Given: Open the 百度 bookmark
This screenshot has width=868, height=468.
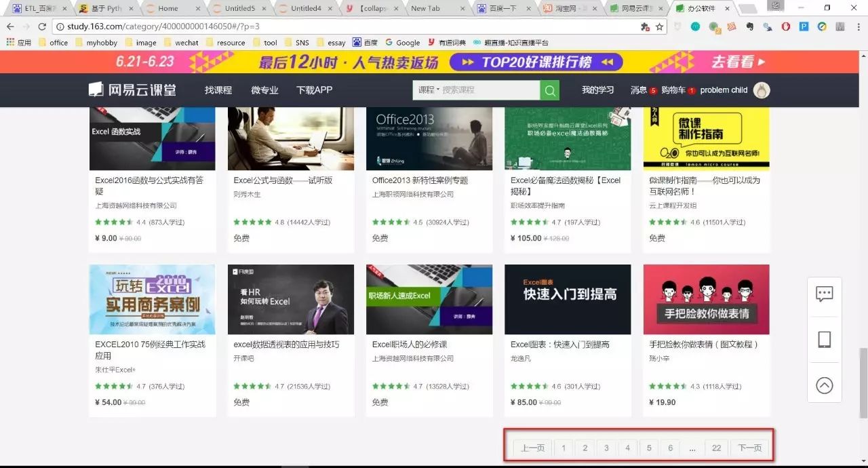Looking at the screenshot, I should coord(365,42).
